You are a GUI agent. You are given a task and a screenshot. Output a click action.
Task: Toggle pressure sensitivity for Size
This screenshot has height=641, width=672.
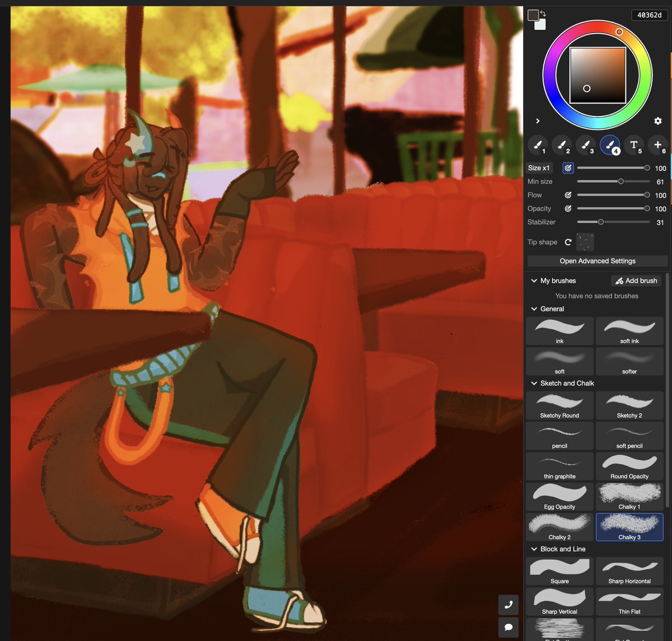coord(568,168)
